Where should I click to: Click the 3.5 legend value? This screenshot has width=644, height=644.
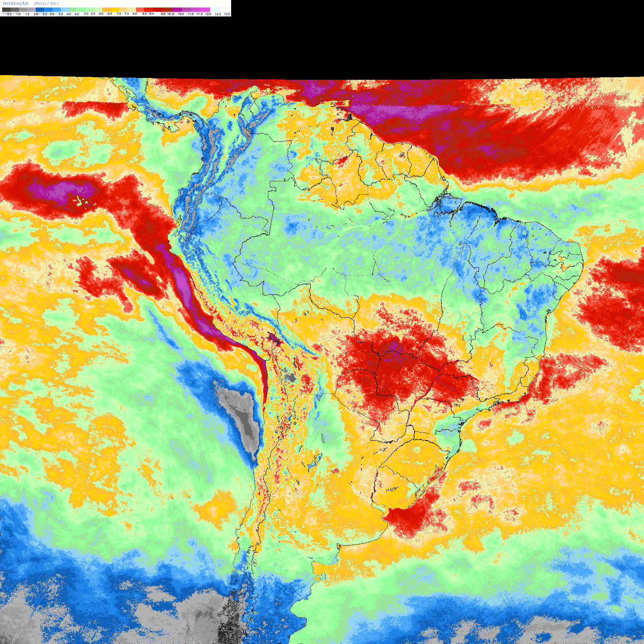(x=61, y=14)
